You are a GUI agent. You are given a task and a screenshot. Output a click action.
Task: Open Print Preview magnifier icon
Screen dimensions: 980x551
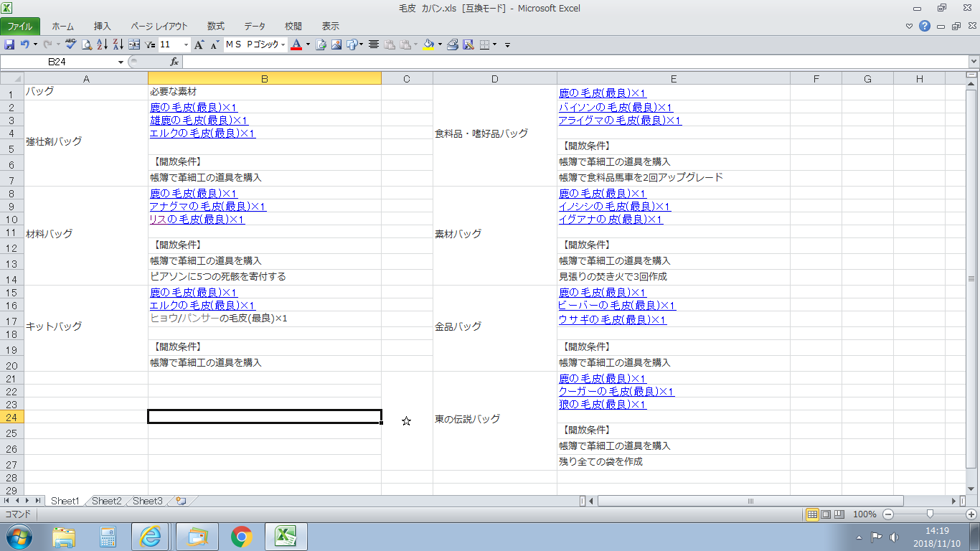[x=87, y=44]
